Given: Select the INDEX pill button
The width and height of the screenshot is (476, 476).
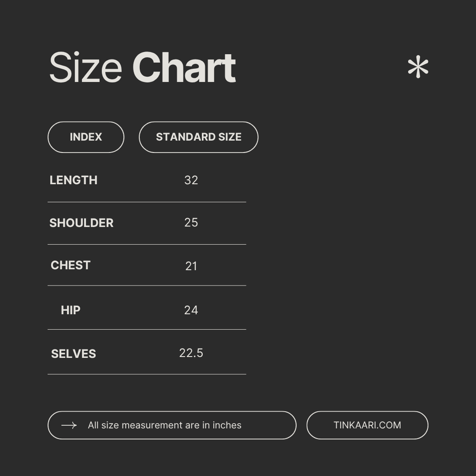Looking at the screenshot, I should click(x=86, y=137).
